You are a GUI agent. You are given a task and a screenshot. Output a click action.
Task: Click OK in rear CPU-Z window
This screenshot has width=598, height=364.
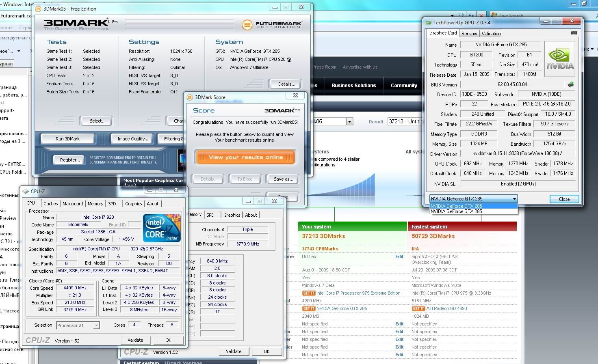tap(266, 351)
